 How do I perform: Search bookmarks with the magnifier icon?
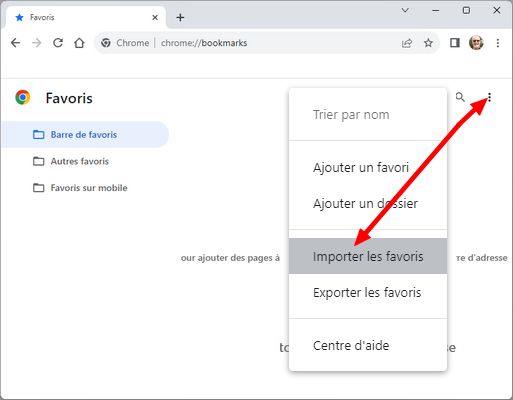point(460,97)
